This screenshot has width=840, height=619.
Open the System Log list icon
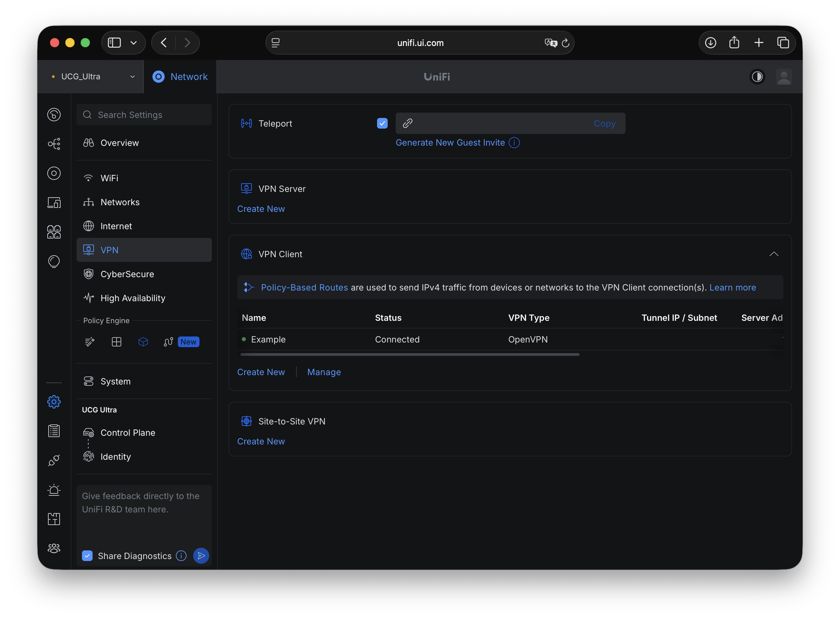click(x=54, y=431)
